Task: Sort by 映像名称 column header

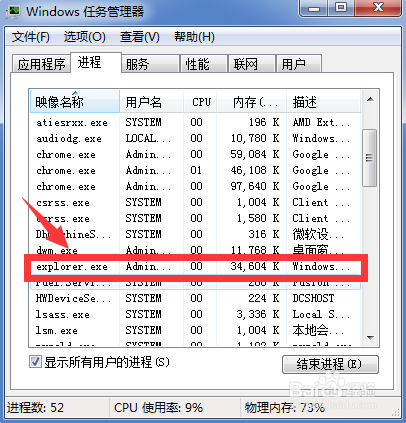Action: tap(74, 102)
